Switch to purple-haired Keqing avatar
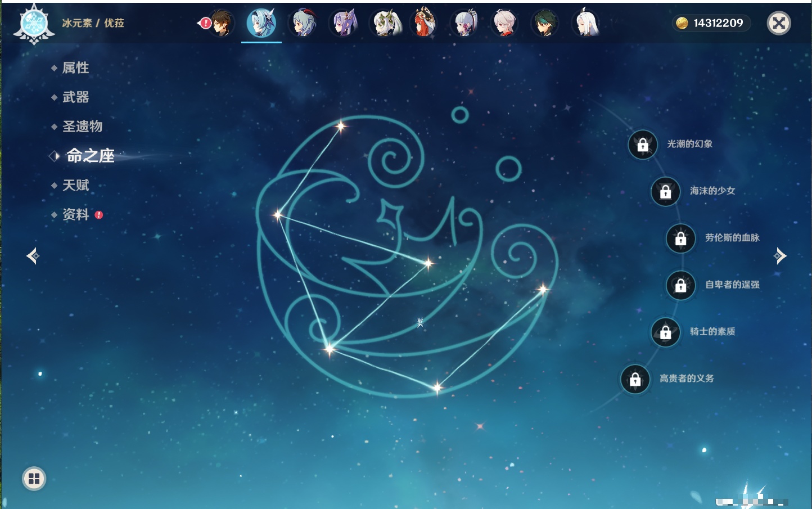Viewport: 812px width, 509px height. (x=344, y=23)
